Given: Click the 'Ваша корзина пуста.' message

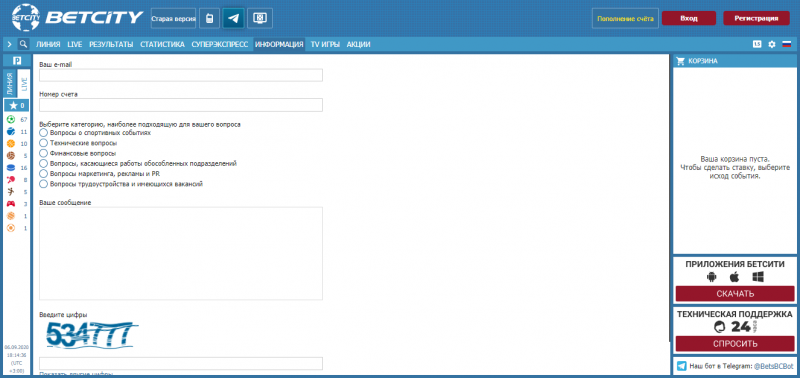Looking at the screenshot, I should [x=735, y=159].
